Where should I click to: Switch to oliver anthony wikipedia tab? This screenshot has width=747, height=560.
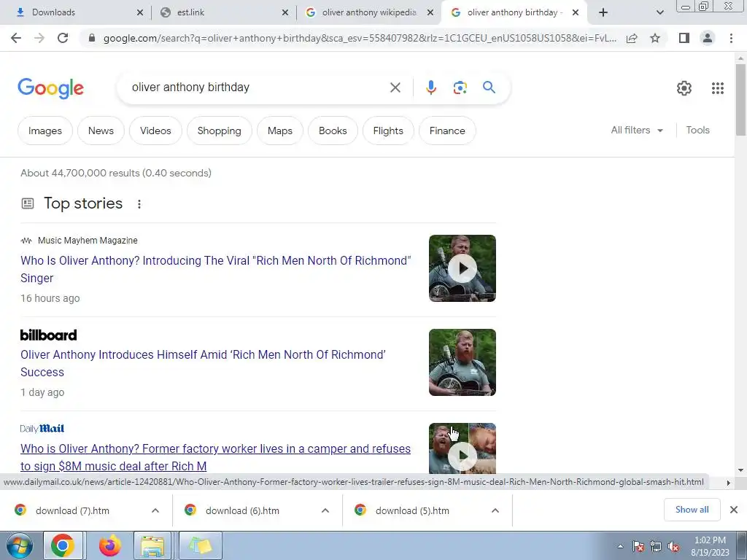[x=368, y=12]
